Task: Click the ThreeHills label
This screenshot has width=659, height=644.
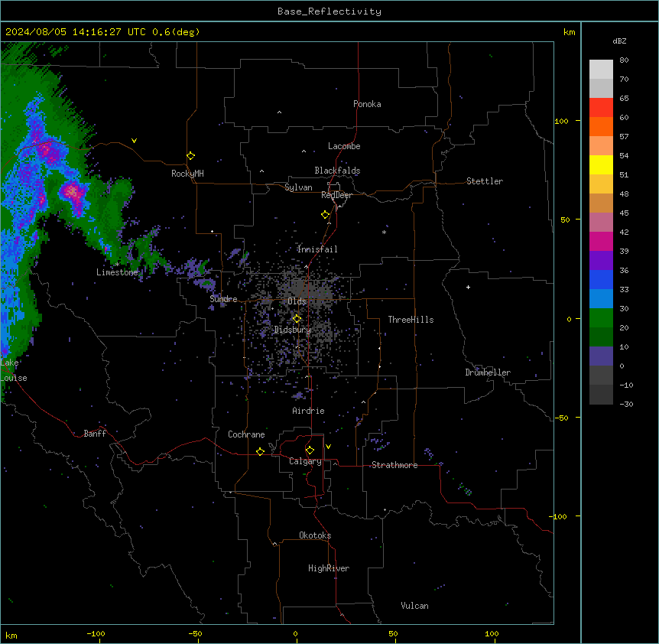Action: click(x=411, y=320)
